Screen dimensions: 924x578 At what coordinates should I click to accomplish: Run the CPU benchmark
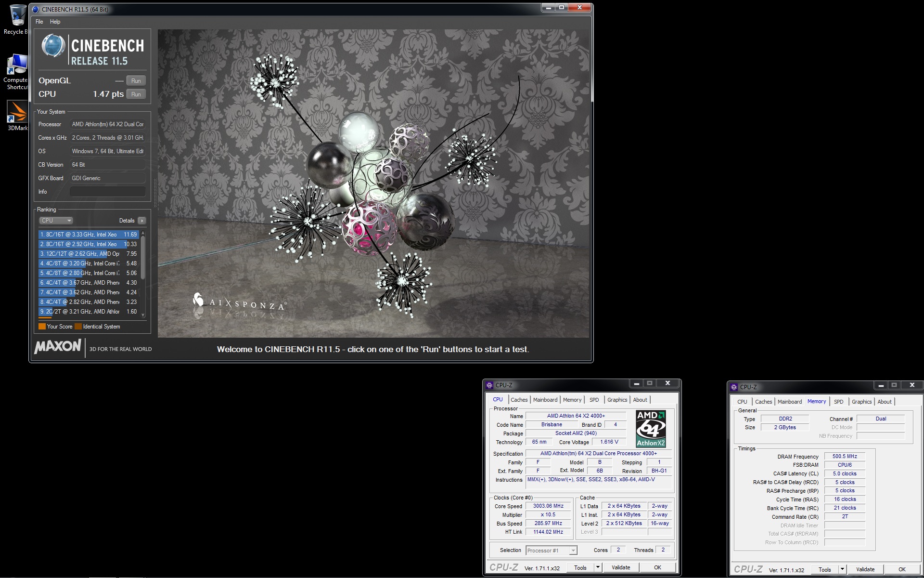point(136,94)
